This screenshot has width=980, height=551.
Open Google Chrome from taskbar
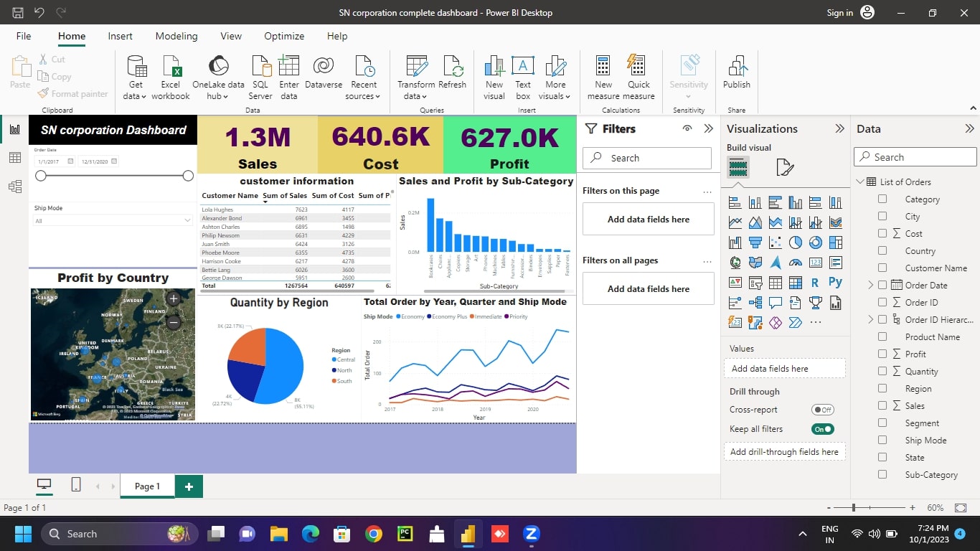[373, 534]
